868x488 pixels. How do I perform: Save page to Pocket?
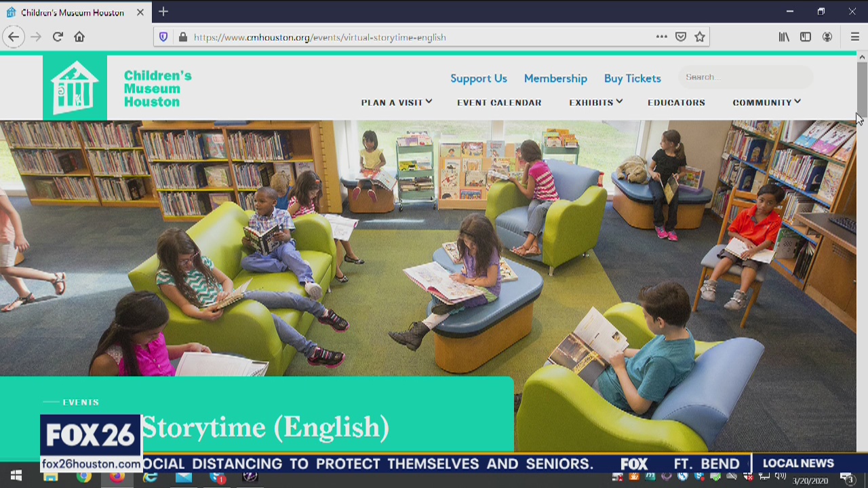pos(681,37)
